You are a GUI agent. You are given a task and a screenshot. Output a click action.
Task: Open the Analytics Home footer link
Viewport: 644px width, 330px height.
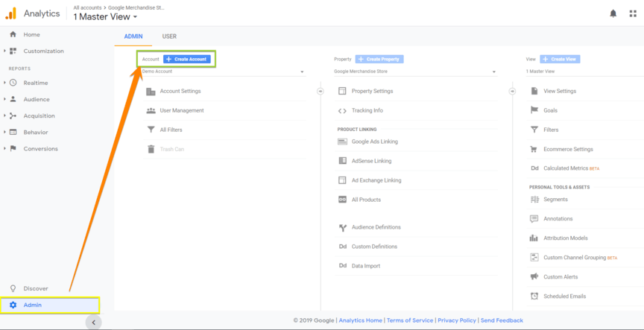click(x=361, y=320)
